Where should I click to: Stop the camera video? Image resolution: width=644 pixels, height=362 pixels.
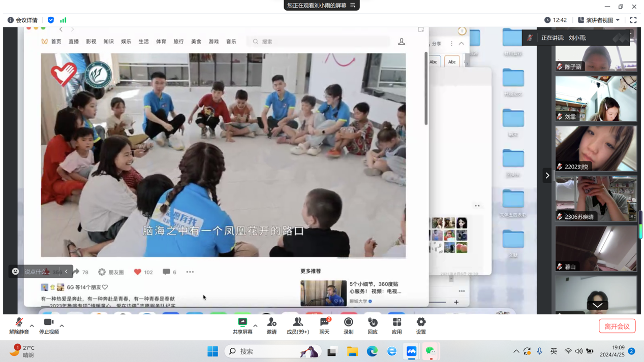tap(49, 322)
